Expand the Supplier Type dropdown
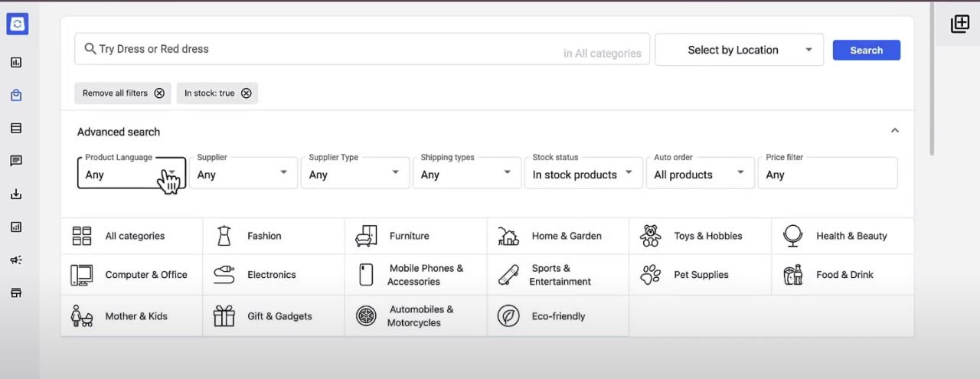The height and width of the screenshot is (379, 980). coord(354,174)
